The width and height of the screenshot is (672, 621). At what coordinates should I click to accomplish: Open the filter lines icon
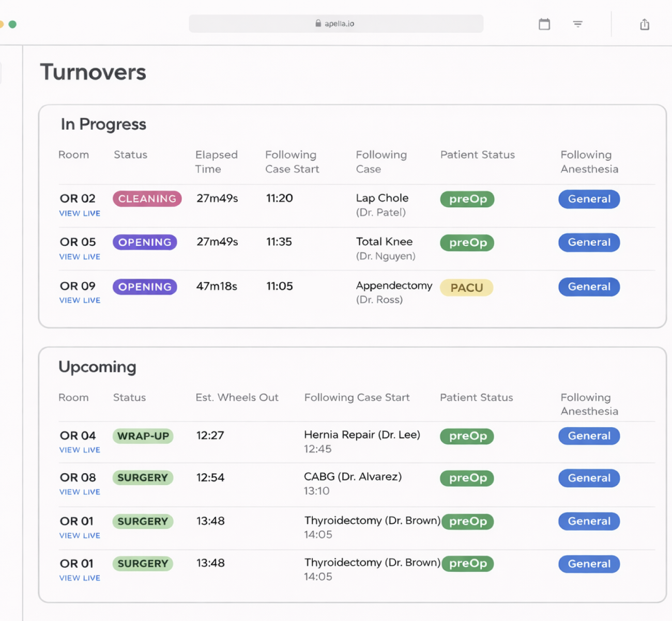click(x=578, y=24)
